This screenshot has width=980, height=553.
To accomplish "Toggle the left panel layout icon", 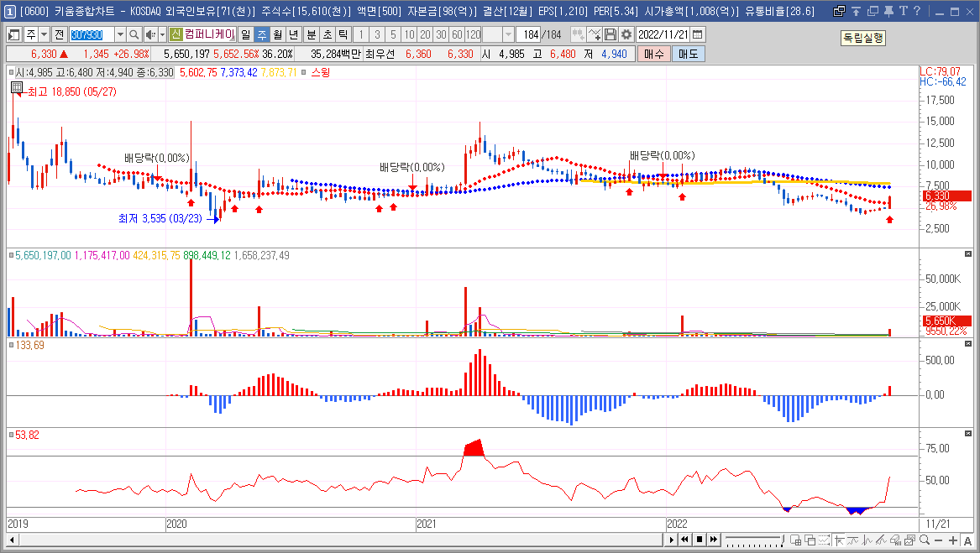I will [13, 35].
